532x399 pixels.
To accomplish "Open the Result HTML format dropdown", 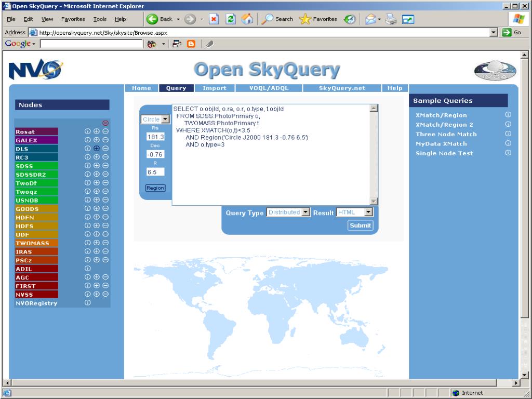I will (368, 212).
